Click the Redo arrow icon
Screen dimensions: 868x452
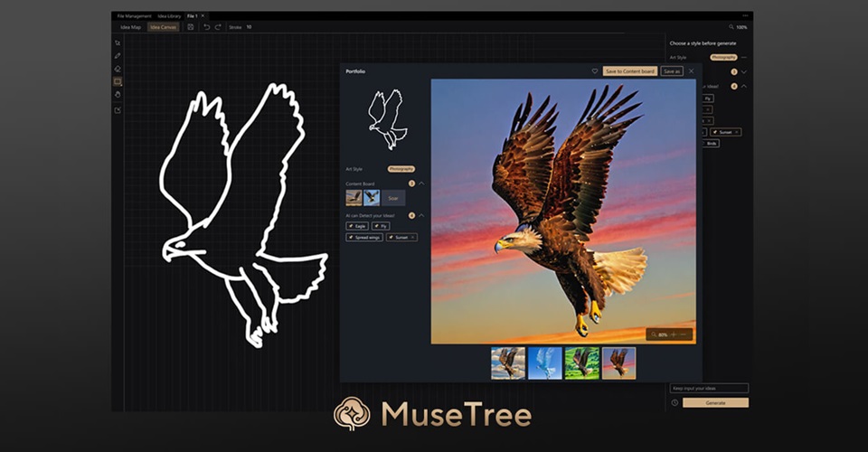tap(218, 27)
